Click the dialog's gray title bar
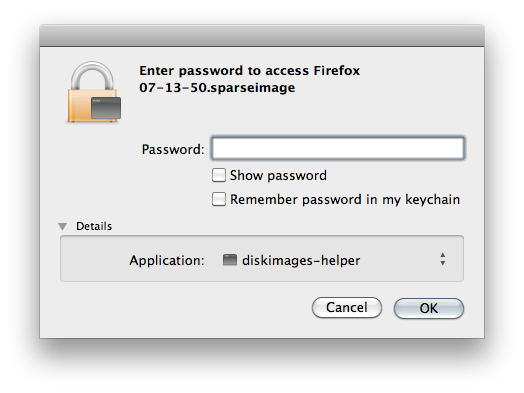Image resolution: width=524 pixels, height=393 pixels. point(262,35)
